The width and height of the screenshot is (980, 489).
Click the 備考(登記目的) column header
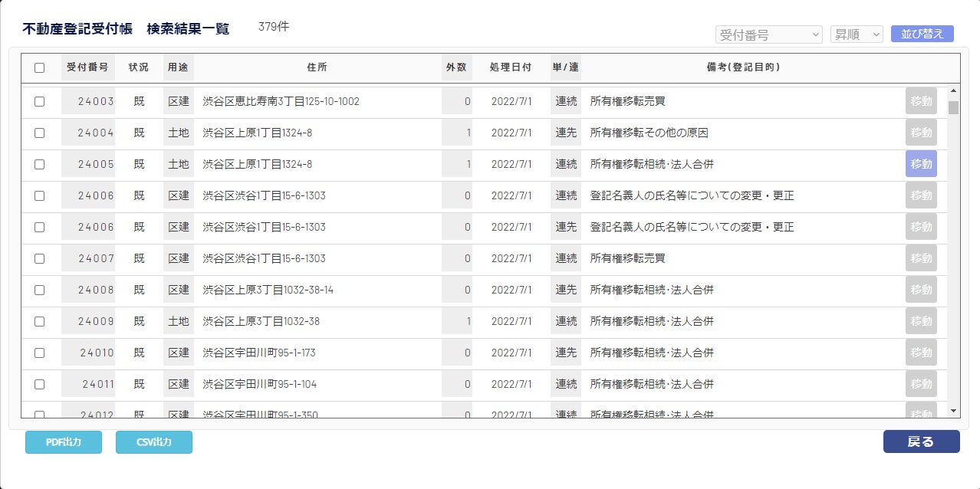point(743,67)
